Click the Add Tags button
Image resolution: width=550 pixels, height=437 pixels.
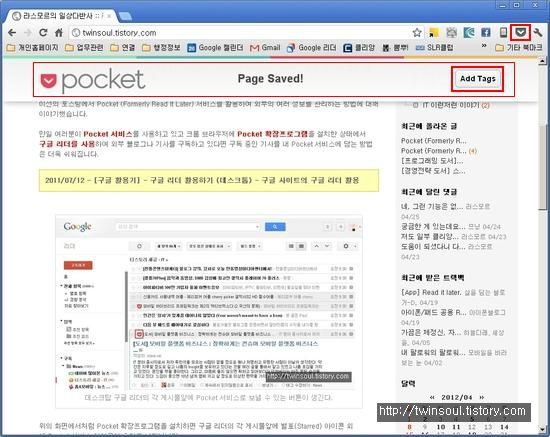pyautogui.click(x=477, y=79)
